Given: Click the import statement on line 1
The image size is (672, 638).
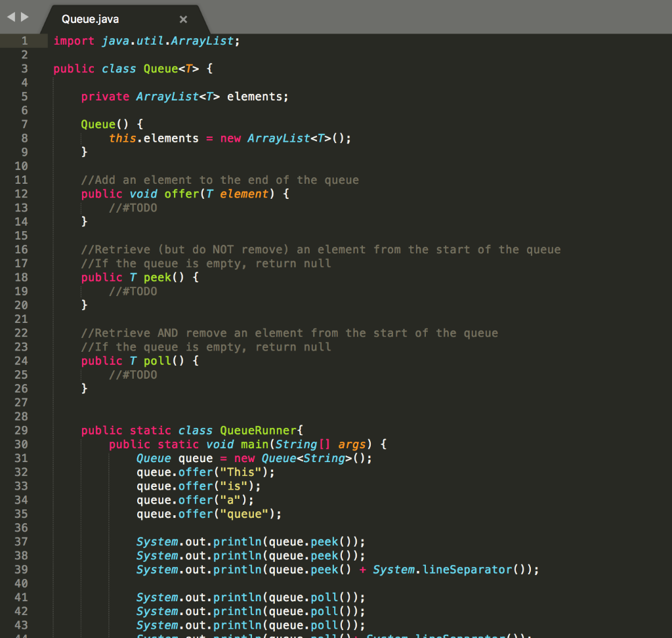Looking at the screenshot, I should pyautogui.click(x=144, y=41).
